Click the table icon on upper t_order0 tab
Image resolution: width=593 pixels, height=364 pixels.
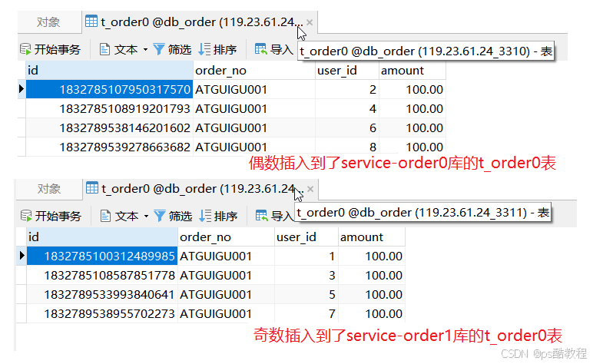coord(91,22)
